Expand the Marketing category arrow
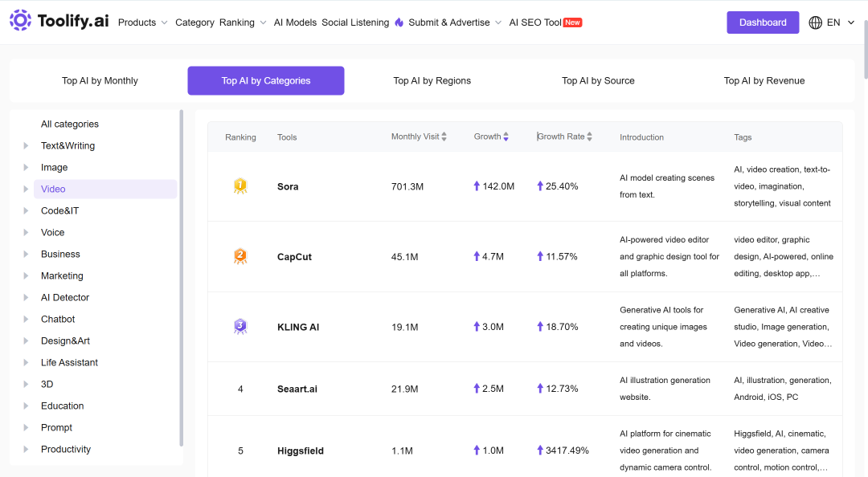 tap(26, 275)
